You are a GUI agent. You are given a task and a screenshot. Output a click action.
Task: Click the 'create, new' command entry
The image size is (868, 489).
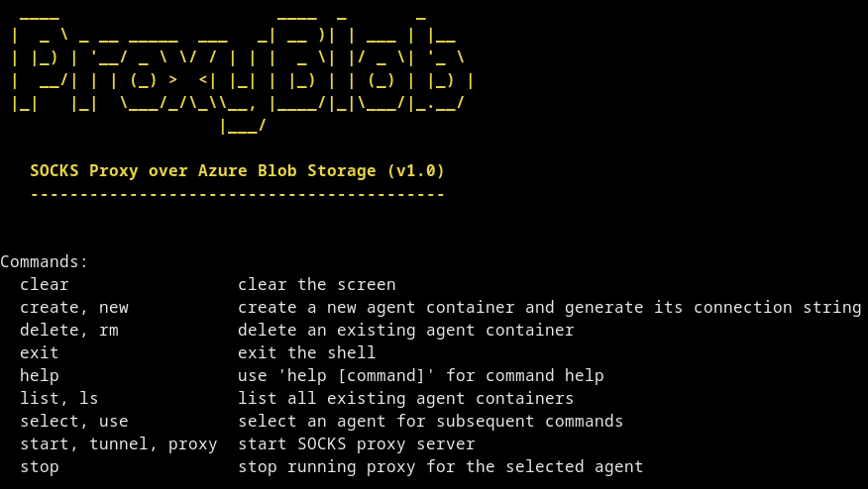coord(74,308)
